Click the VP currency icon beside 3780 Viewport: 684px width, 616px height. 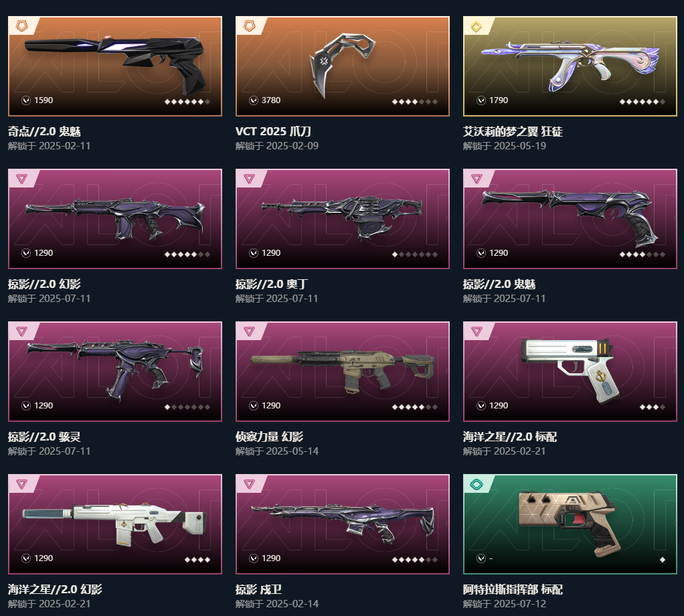(254, 100)
